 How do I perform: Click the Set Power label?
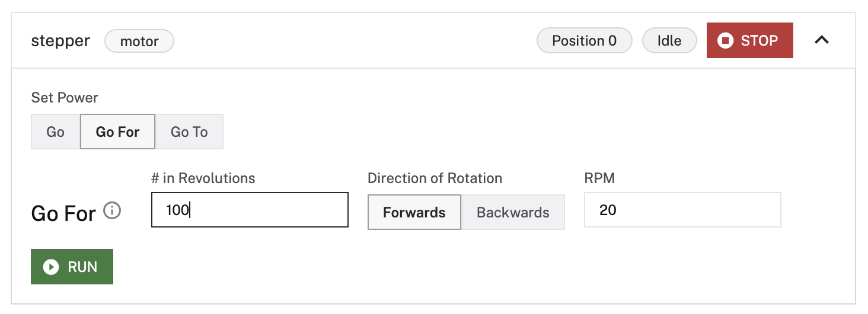pyautogui.click(x=65, y=98)
